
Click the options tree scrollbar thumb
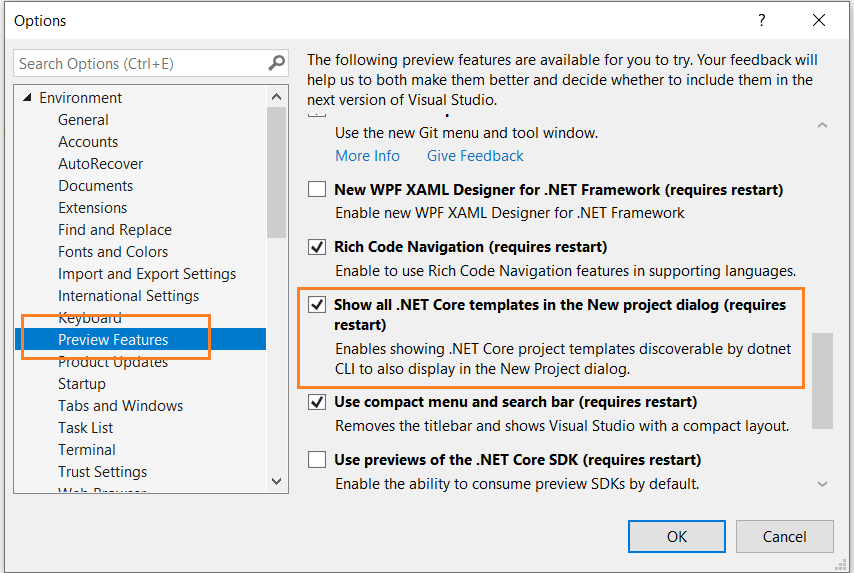coord(277,172)
